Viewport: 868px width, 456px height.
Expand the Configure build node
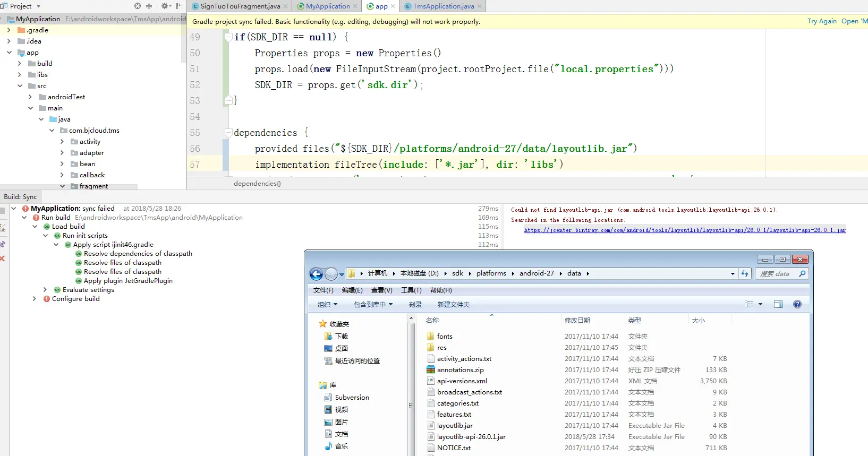coord(35,298)
